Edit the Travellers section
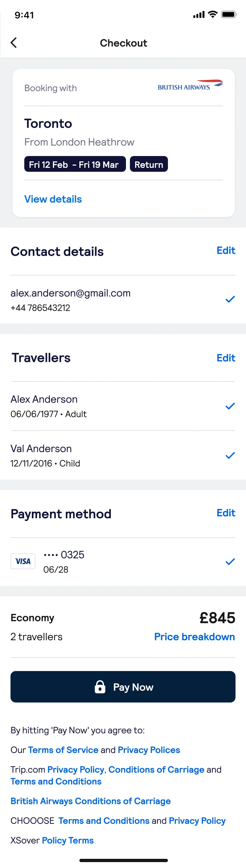 coord(226,358)
